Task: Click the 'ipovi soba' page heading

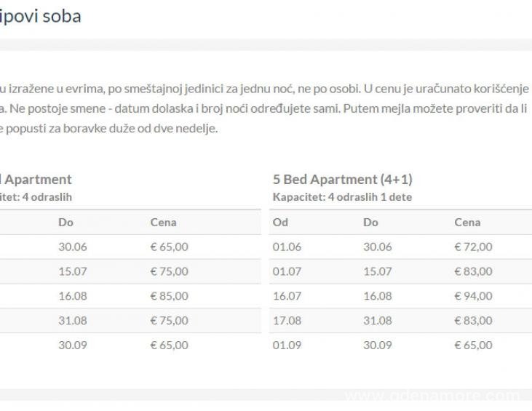Action: coord(41,16)
